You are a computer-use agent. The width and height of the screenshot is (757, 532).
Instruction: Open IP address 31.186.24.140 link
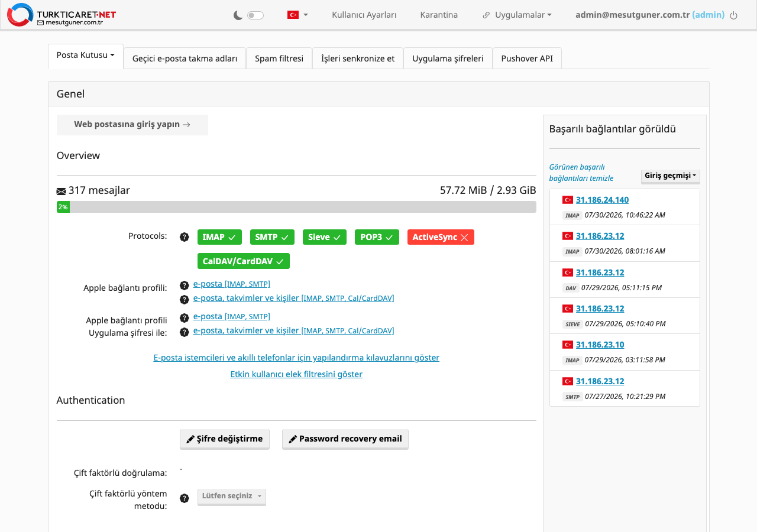pos(602,200)
